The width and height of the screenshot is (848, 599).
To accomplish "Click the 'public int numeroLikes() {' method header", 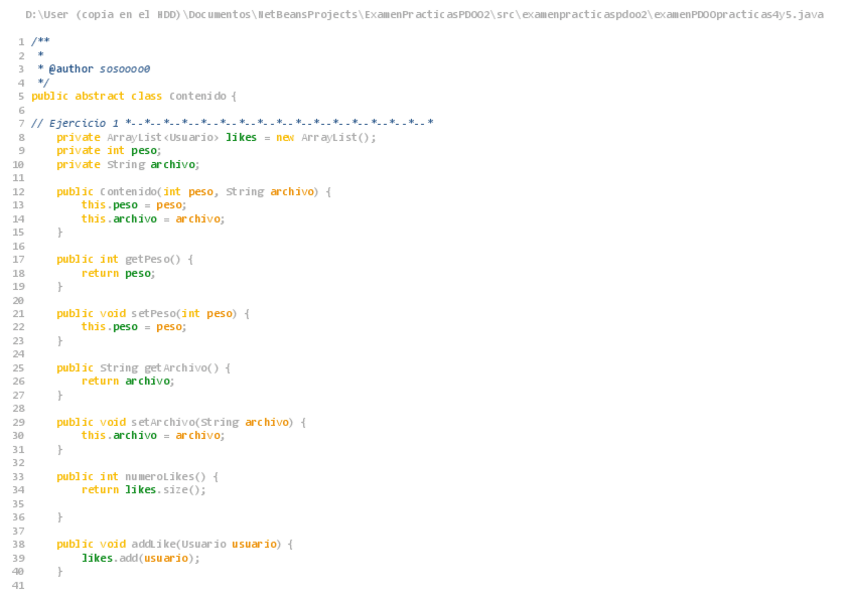I will [137, 477].
